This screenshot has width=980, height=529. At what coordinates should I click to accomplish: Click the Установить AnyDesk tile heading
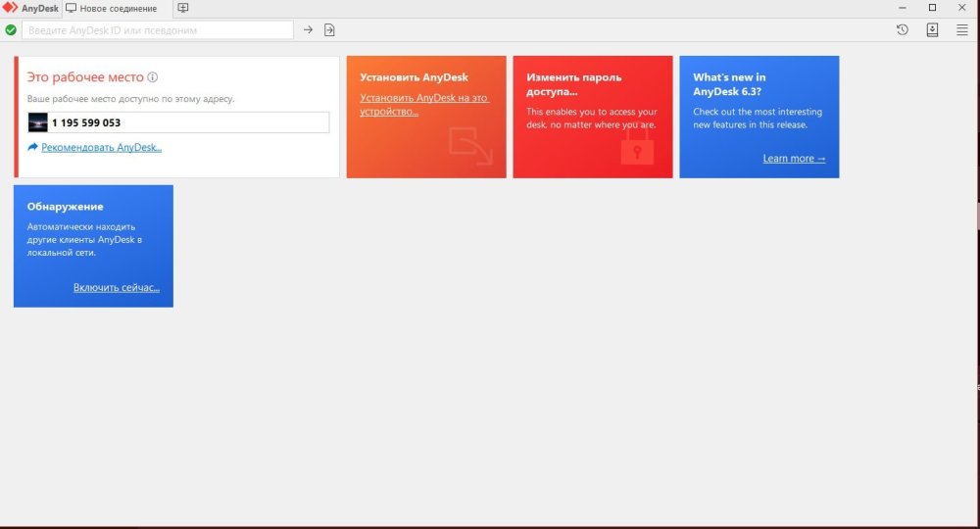[414, 77]
